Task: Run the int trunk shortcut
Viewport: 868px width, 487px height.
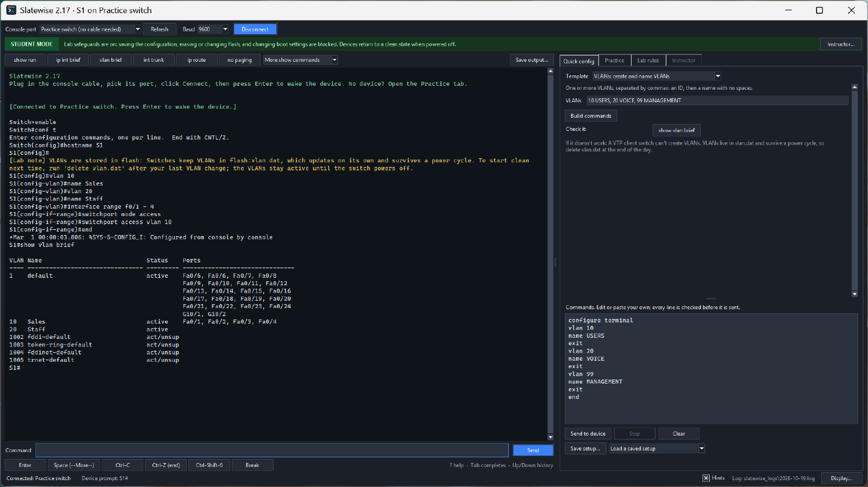Action: click(154, 60)
